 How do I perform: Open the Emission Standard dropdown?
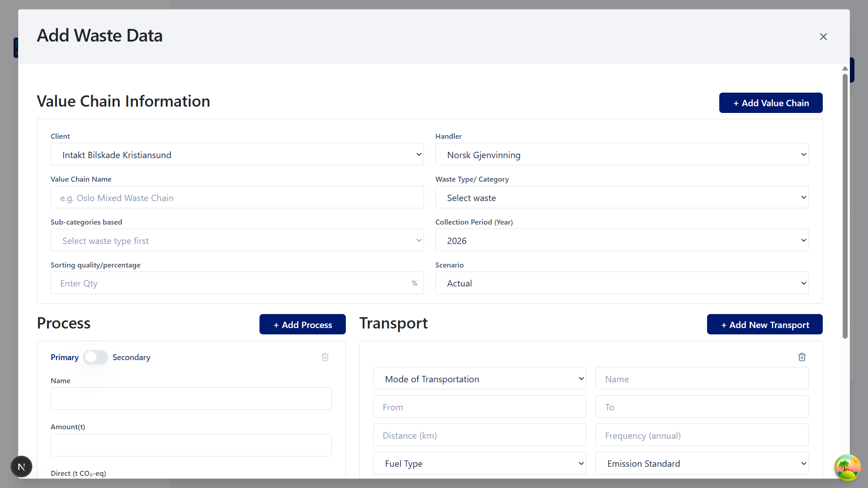(x=702, y=464)
